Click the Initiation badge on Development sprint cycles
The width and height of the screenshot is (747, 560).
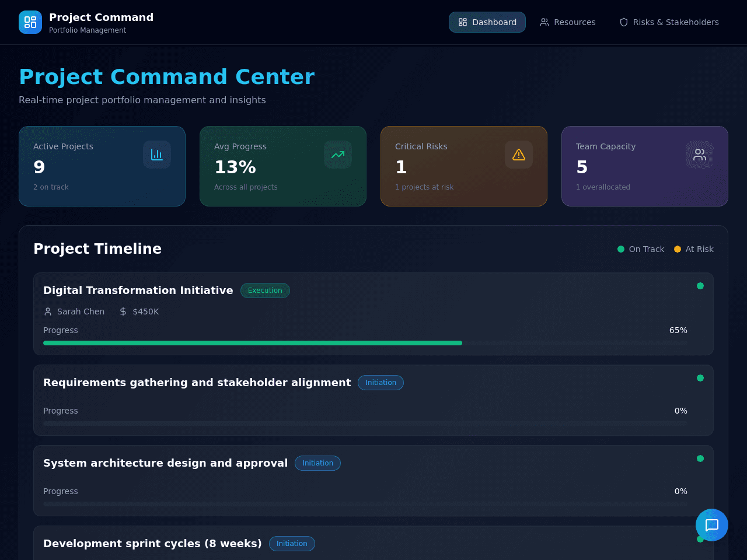[292, 544]
